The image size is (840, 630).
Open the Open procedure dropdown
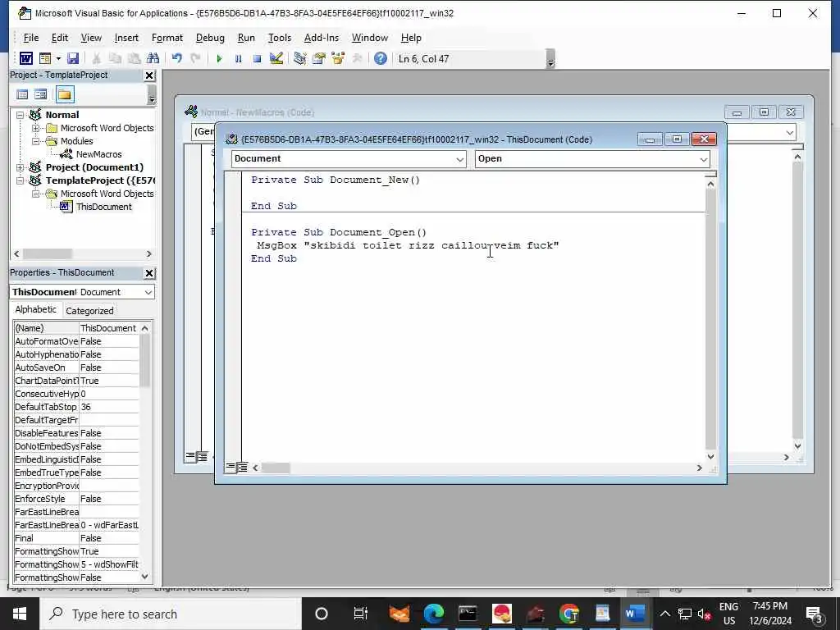coord(703,159)
